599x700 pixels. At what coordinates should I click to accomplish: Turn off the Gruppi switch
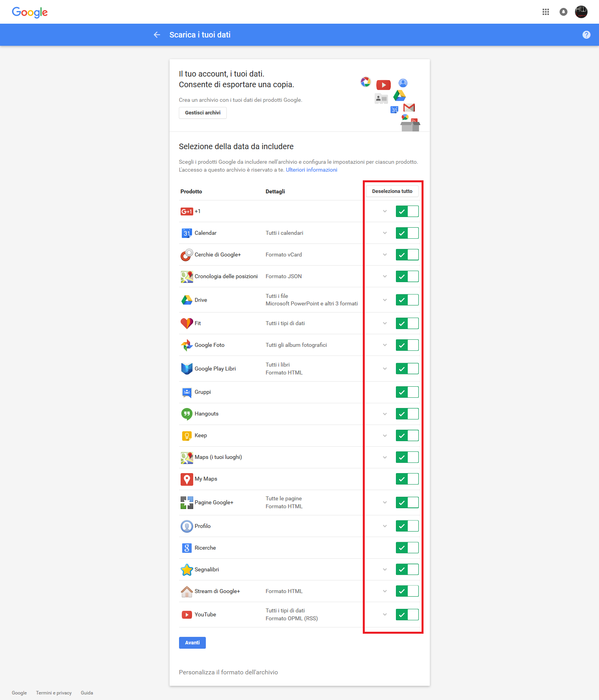407,392
